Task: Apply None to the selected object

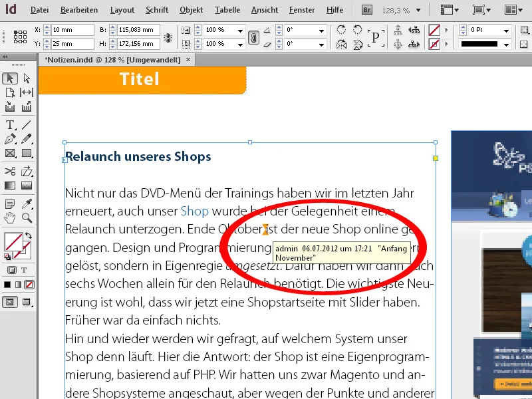Action: (29, 285)
